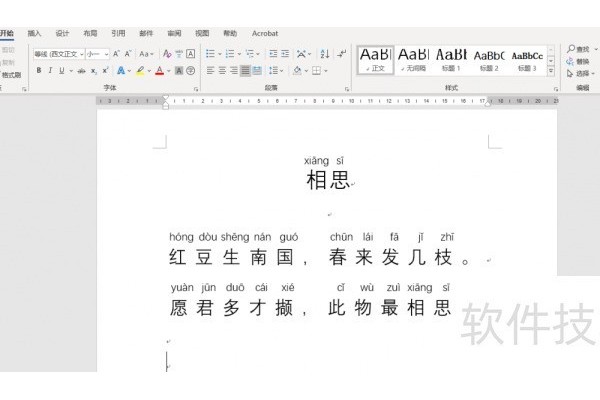Toggle show paragraph marks
Screen dimensions: 600x400
tap(342, 54)
